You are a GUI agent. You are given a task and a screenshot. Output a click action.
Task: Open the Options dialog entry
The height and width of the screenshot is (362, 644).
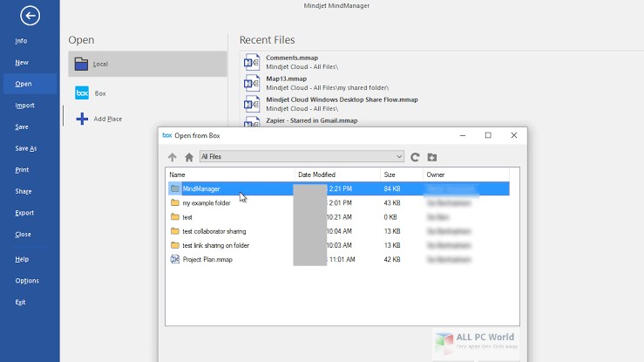click(x=27, y=281)
